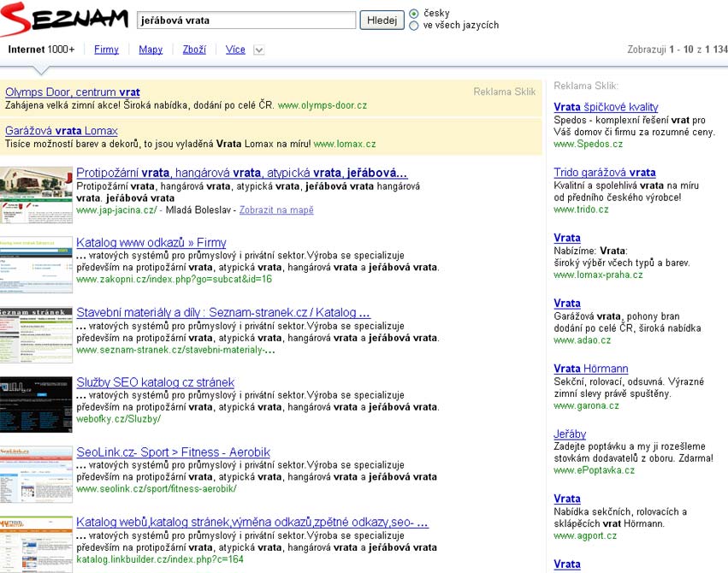This screenshot has height=573, width=728.
Task: Expand the dropdown arrow next to Více
Action: click(259, 50)
